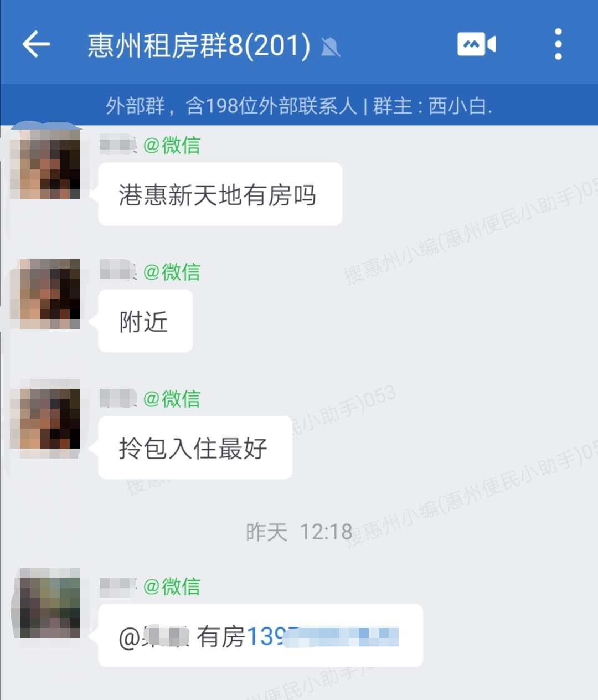Tap the blue phone number link
The width and height of the screenshot is (598, 700).
tap(322, 636)
